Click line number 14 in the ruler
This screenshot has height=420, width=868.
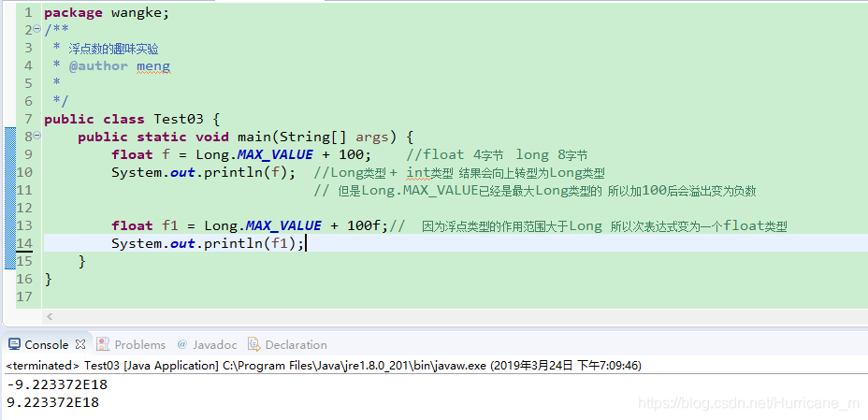click(x=24, y=243)
